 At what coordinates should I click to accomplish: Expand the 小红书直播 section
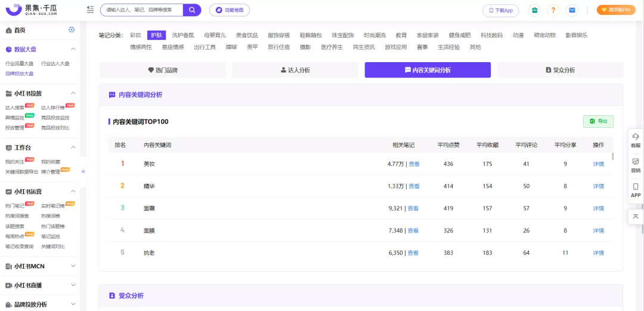[73, 285]
